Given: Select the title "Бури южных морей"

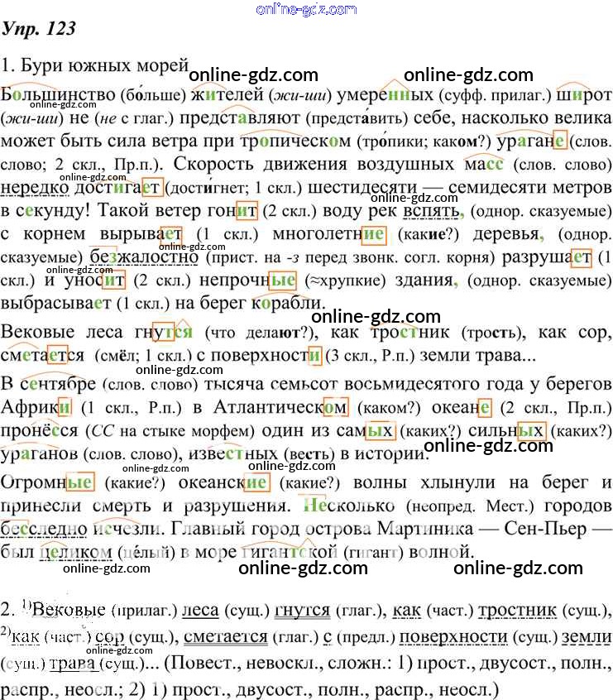Looking at the screenshot, I should (103, 65).
